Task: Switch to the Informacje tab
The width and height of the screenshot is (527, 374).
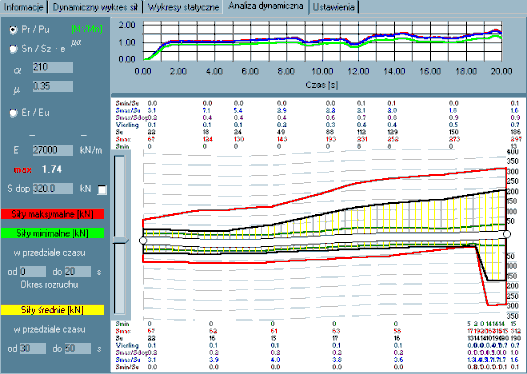Action: (24, 7)
